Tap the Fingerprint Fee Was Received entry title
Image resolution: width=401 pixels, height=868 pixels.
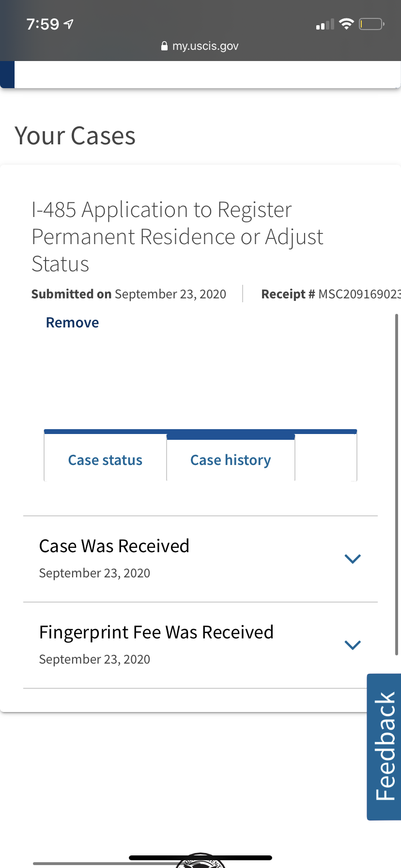[156, 632]
